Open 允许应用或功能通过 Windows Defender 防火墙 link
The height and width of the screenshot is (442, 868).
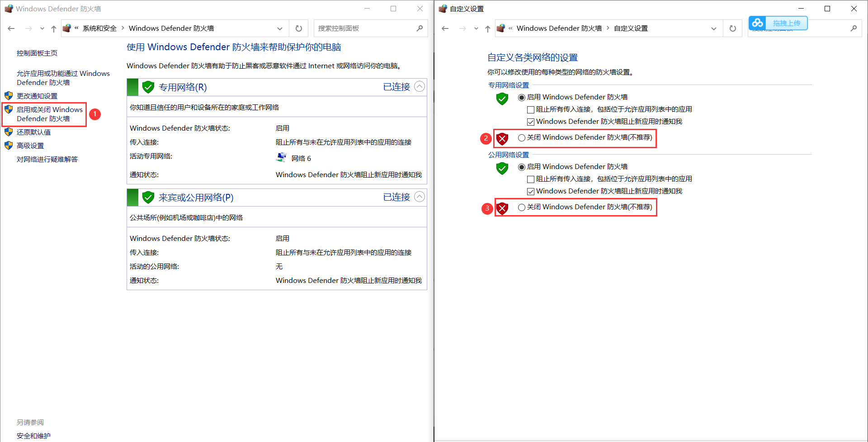coord(63,78)
